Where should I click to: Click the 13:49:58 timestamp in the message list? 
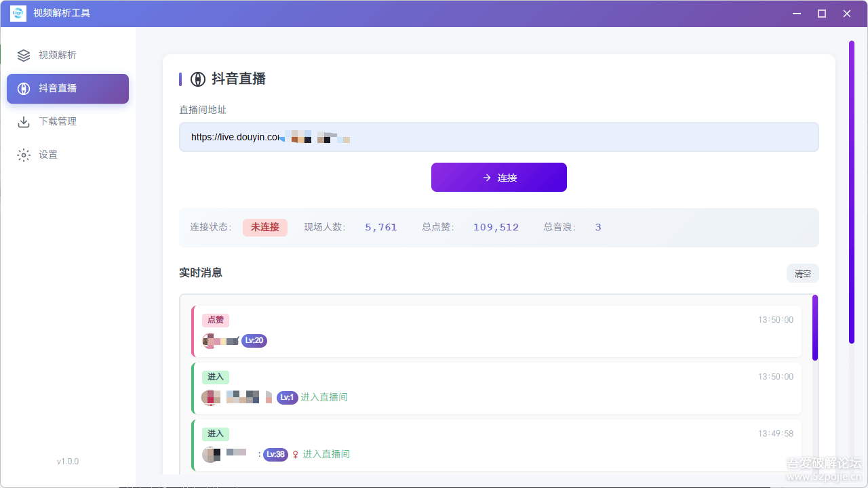click(775, 432)
